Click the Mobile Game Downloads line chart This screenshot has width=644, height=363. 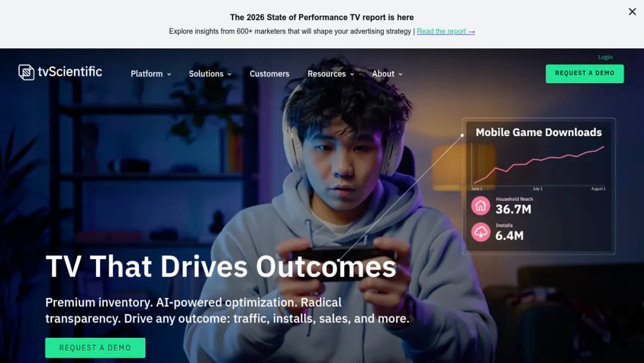pos(538,165)
